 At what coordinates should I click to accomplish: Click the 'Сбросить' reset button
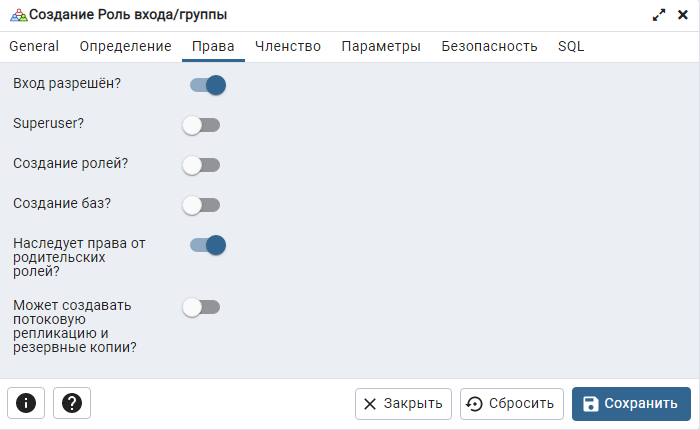pos(511,404)
